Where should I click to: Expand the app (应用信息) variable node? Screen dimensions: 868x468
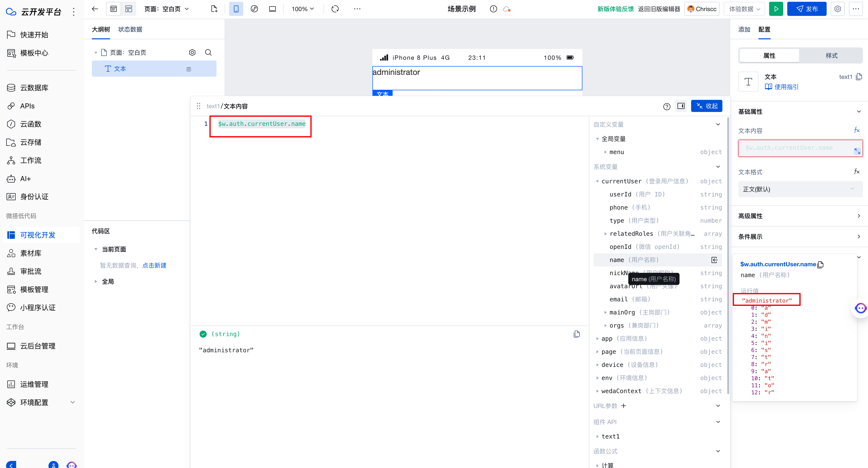[598, 339]
